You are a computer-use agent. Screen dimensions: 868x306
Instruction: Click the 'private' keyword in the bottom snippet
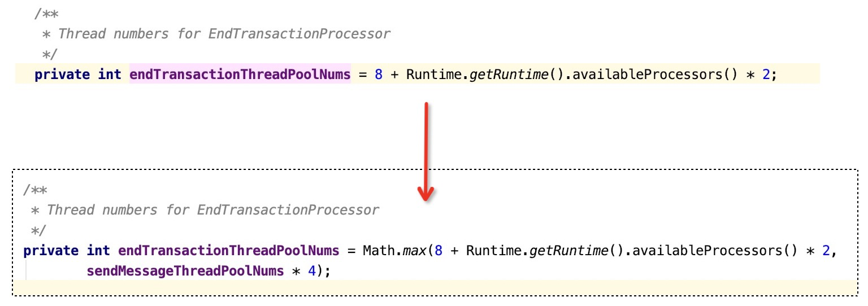[51, 251]
